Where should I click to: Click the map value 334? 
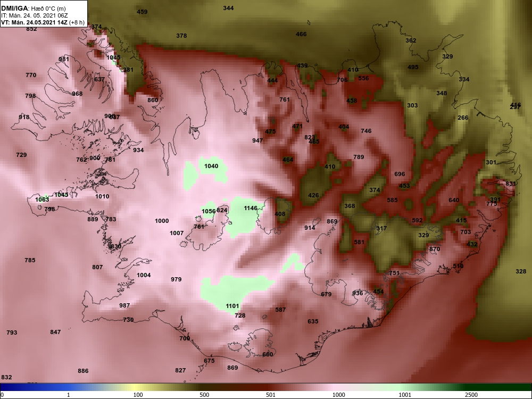click(x=464, y=79)
